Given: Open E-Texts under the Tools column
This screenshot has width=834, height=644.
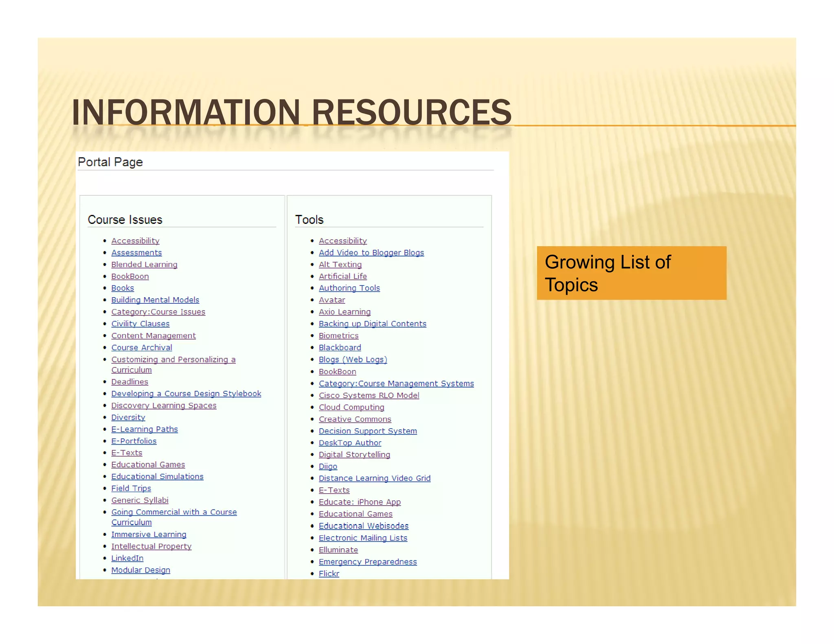Looking at the screenshot, I should coord(334,490).
